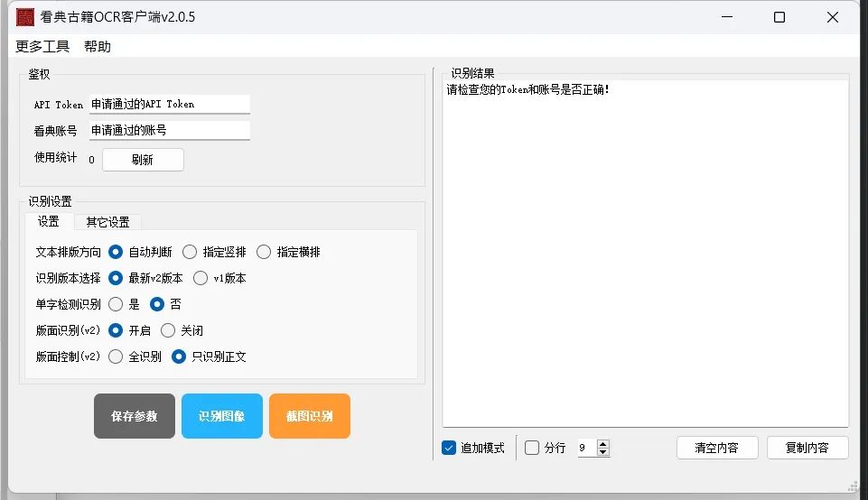Focus the API Token input field
Image resolution: width=868 pixels, height=500 pixels.
coord(170,104)
